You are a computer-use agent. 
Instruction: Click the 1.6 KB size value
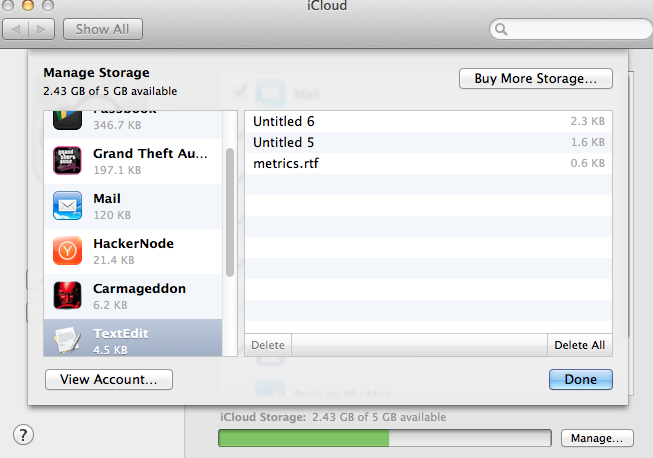(587, 142)
